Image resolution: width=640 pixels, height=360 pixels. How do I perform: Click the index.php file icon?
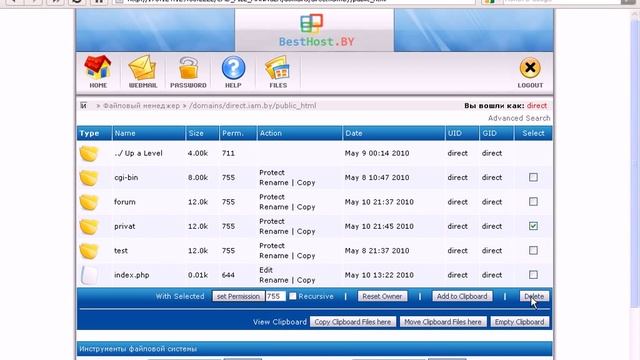[x=89, y=275]
